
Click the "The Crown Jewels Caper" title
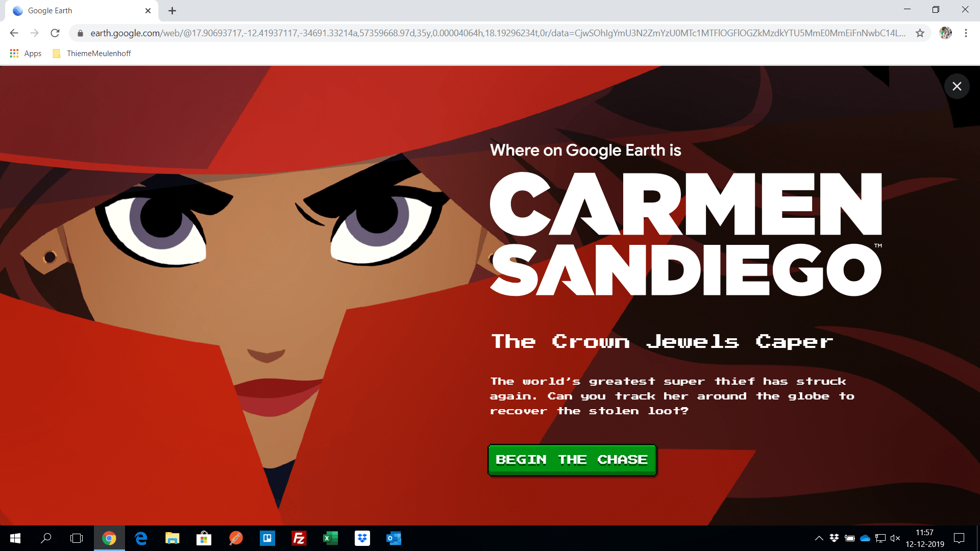click(662, 342)
